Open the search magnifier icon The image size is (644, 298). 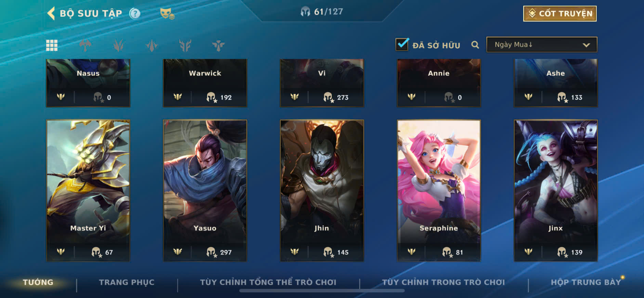pos(475,45)
